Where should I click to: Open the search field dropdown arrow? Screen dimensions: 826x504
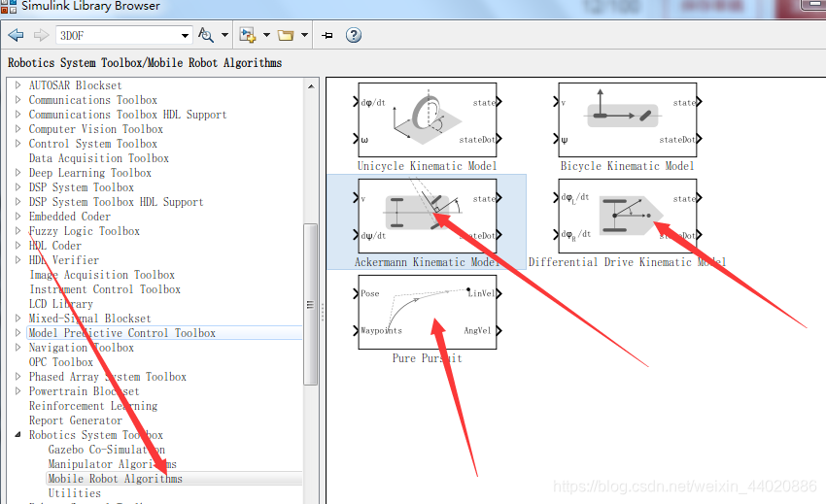tap(185, 36)
